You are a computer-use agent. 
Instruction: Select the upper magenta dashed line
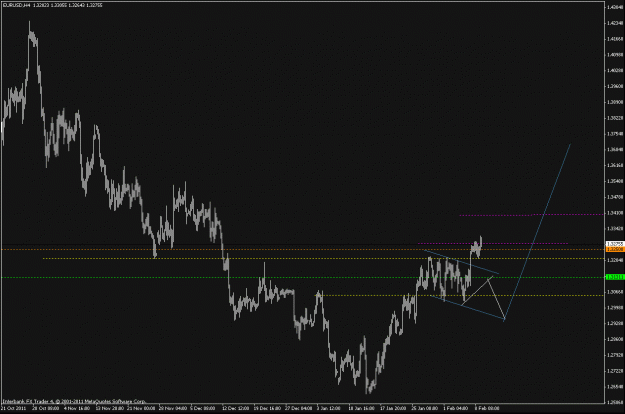click(x=531, y=215)
